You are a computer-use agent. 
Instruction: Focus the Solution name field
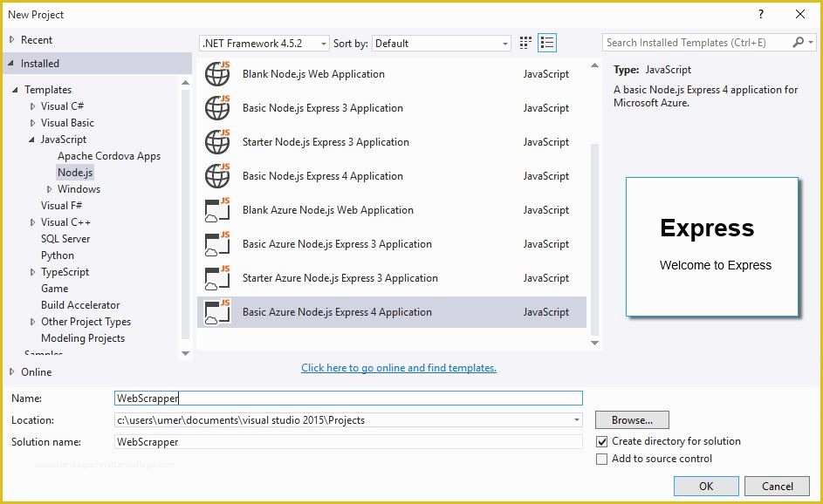(348, 442)
